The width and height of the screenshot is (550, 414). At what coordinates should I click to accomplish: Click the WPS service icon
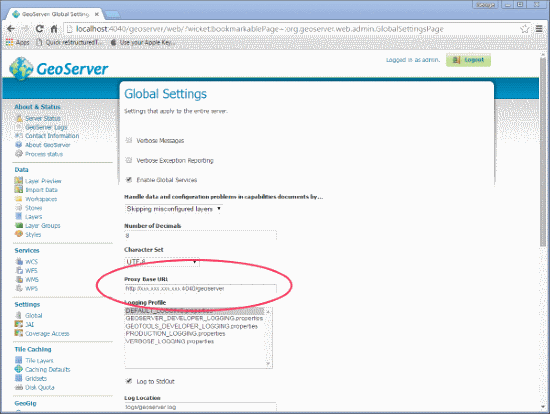[19, 288]
